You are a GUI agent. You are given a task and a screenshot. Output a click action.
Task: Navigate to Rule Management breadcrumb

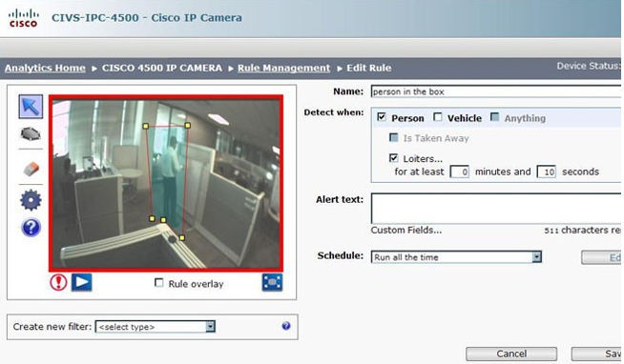pyautogui.click(x=283, y=68)
